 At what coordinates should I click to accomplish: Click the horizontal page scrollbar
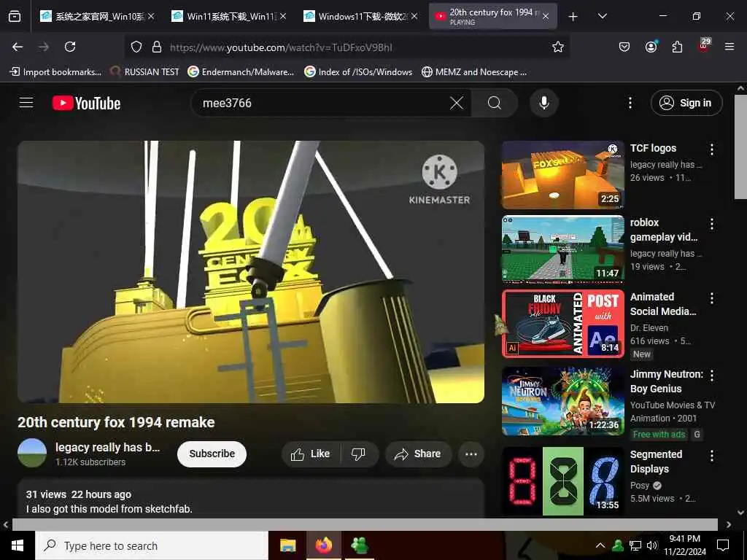pos(365,524)
